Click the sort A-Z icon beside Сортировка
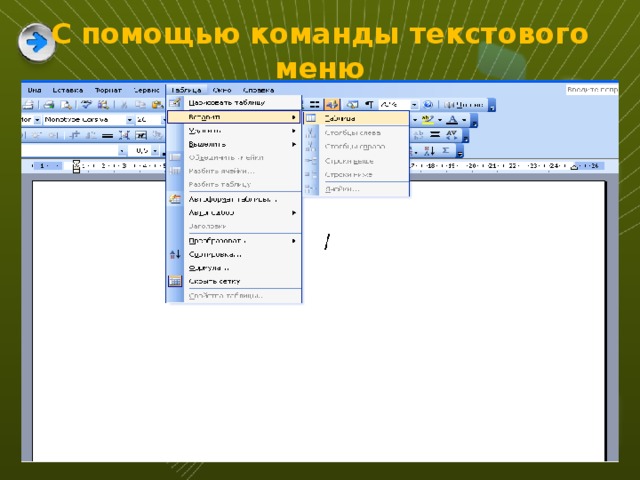640x480 pixels. tap(175, 255)
